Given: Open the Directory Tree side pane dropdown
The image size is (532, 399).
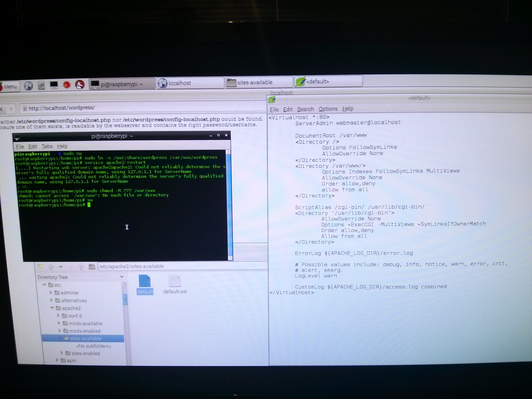Looking at the screenshot, I should 122,277.
